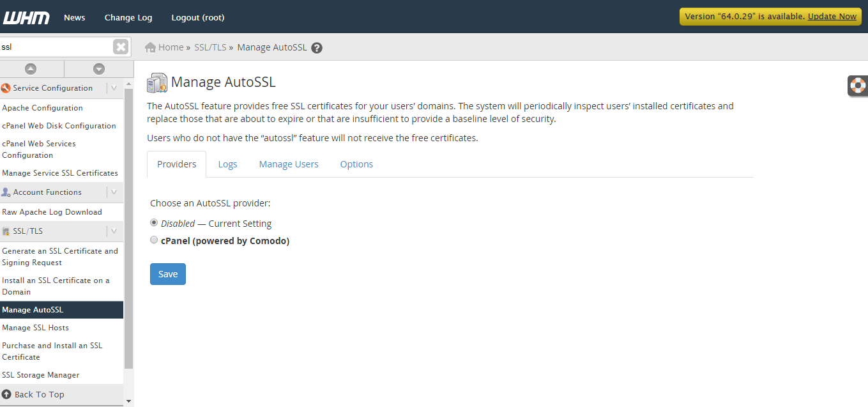
Task: Click the WHM logo icon
Action: [x=26, y=17]
